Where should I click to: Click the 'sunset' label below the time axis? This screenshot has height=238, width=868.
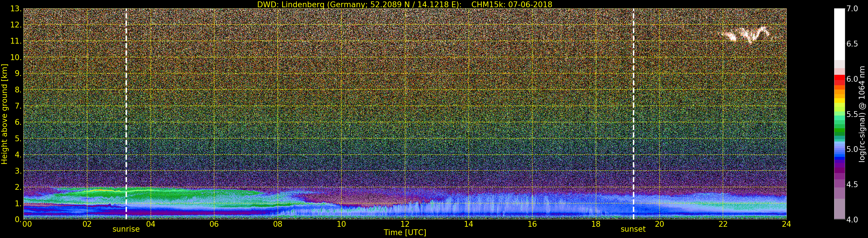[x=633, y=229]
